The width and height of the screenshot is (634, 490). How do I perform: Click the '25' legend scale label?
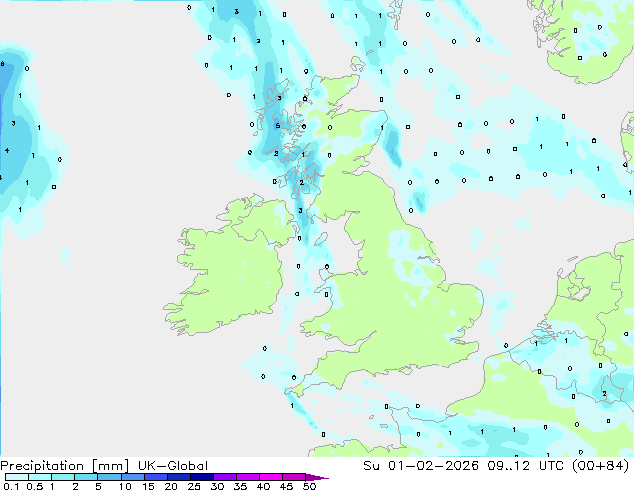[x=194, y=486]
